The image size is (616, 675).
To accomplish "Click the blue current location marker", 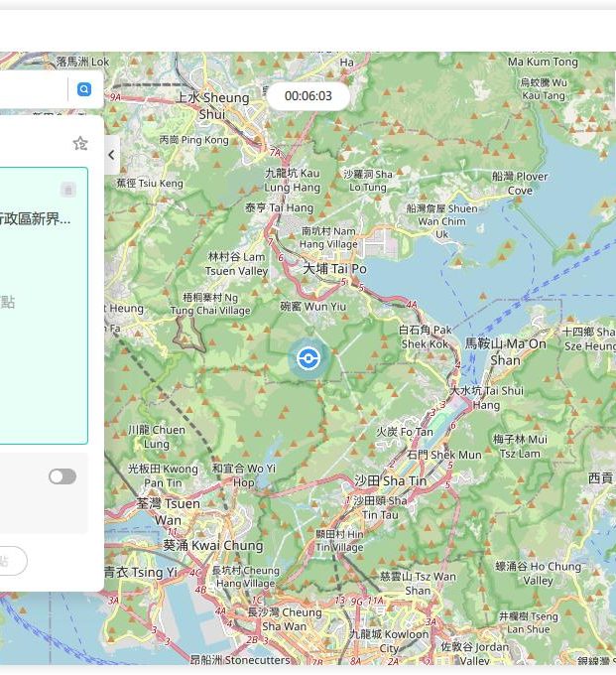I will pos(308,358).
